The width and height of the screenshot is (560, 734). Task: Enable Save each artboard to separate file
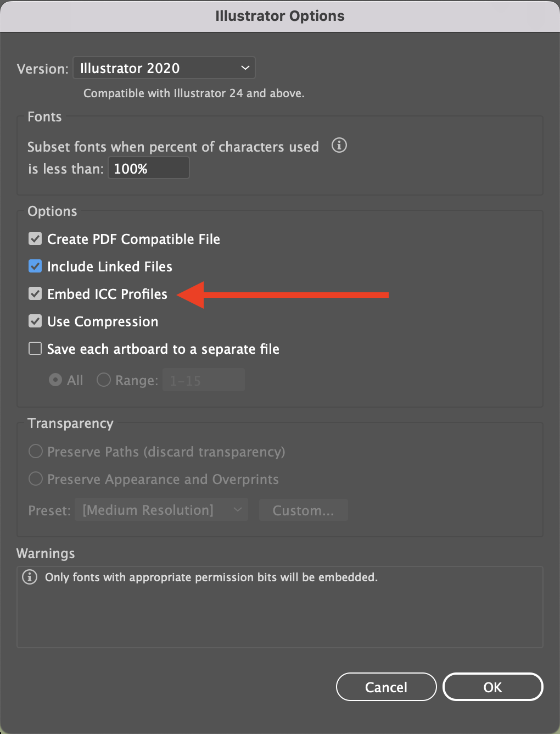[x=35, y=349]
